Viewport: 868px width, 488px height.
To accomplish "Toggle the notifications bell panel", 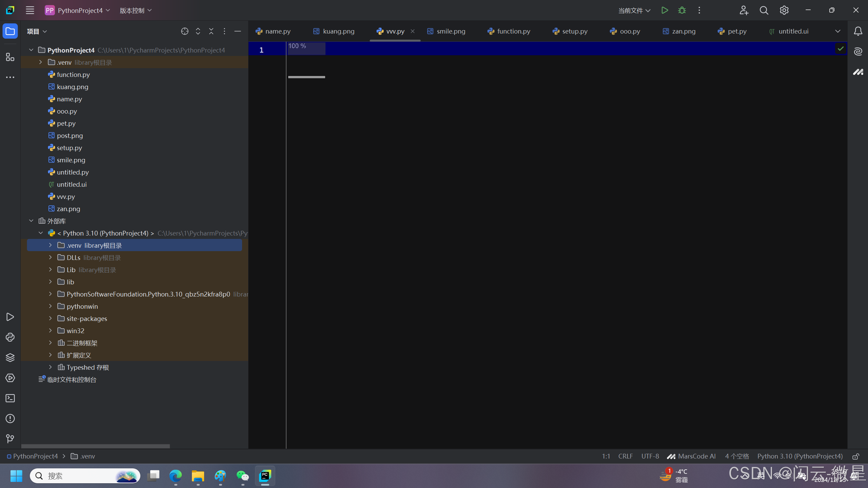I will (x=858, y=31).
